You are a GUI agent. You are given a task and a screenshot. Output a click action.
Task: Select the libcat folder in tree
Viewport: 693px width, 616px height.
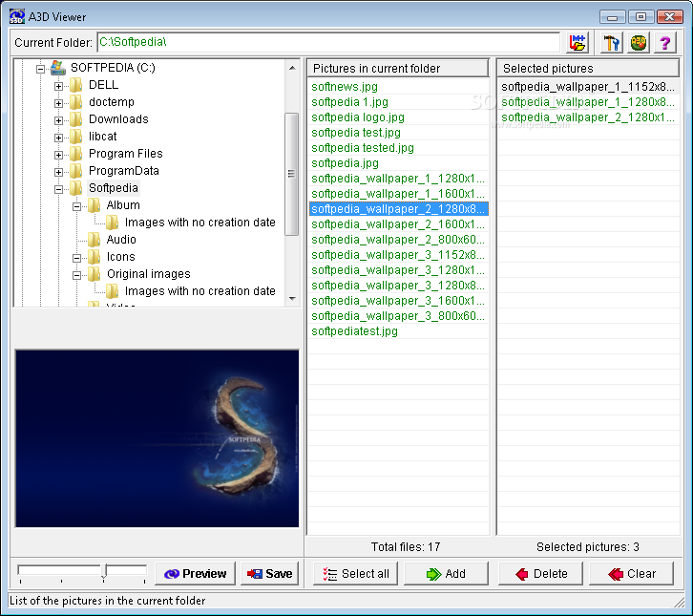coord(102,137)
